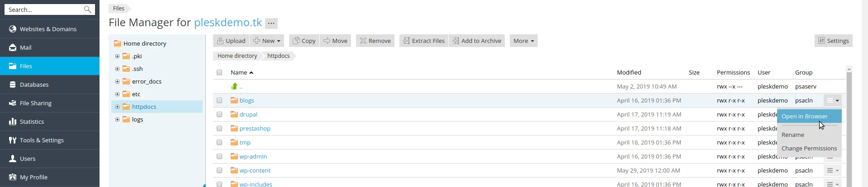Sort by Modified column header

click(x=629, y=72)
